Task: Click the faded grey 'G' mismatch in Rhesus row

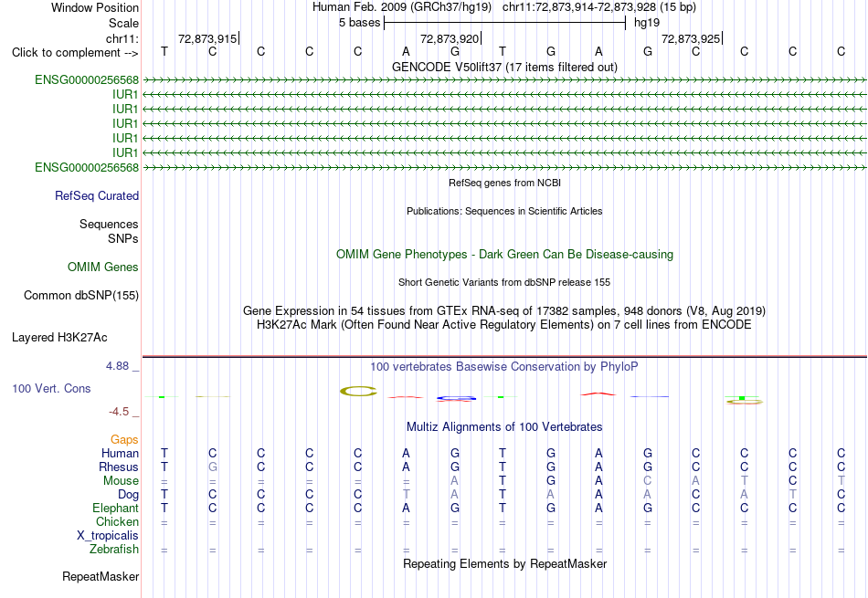Action: pos(213,467)
